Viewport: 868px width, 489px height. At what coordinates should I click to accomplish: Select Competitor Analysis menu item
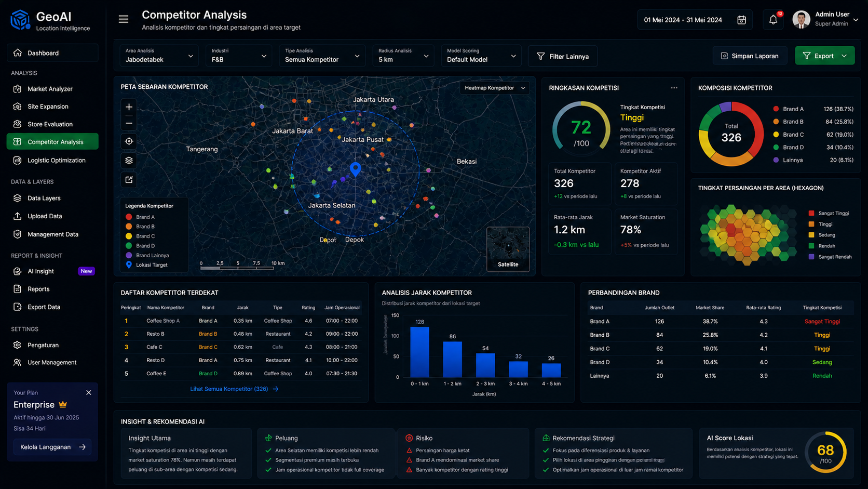coord(52,142)
